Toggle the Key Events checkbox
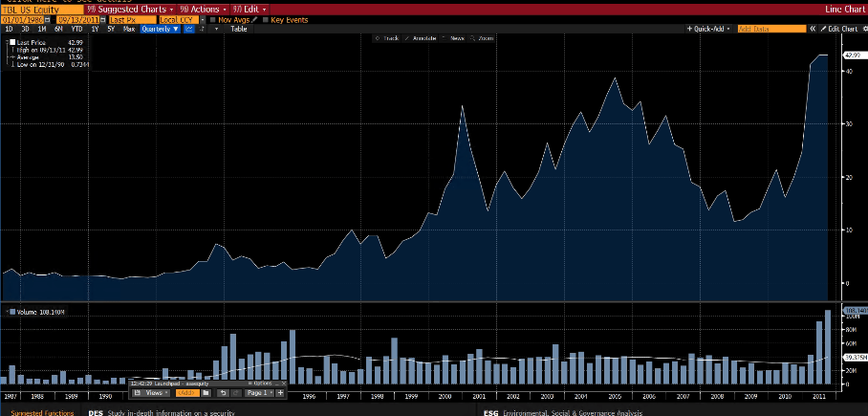This screenshot has width=868, height=416. click(x=266, y=19)
